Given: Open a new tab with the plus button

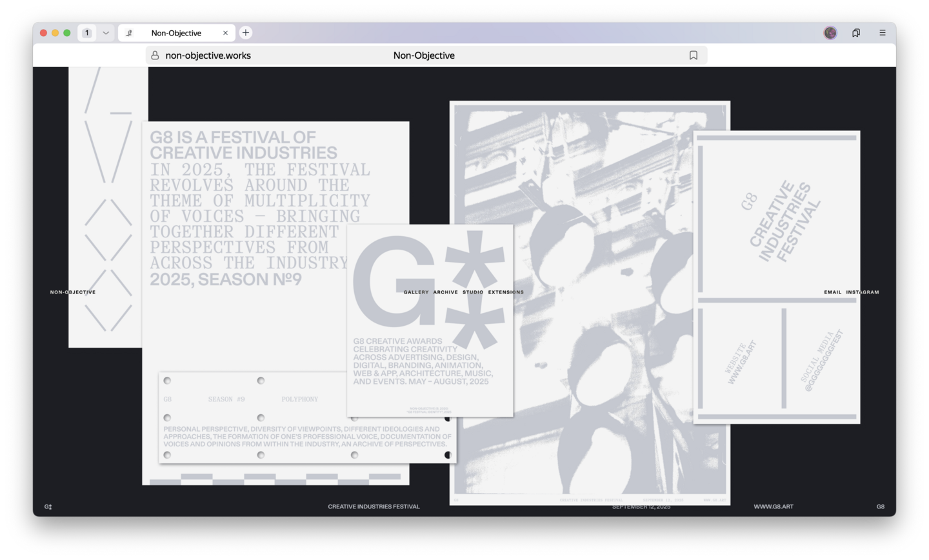Looking at the screenshot, I should (x=246, y=33).
